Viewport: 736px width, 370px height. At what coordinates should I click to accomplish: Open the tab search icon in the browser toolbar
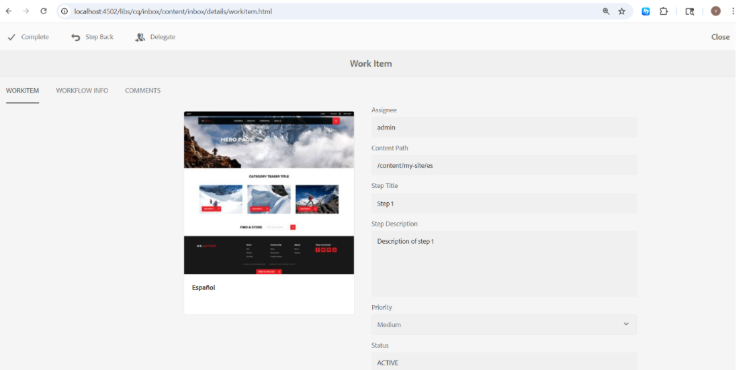690,11
